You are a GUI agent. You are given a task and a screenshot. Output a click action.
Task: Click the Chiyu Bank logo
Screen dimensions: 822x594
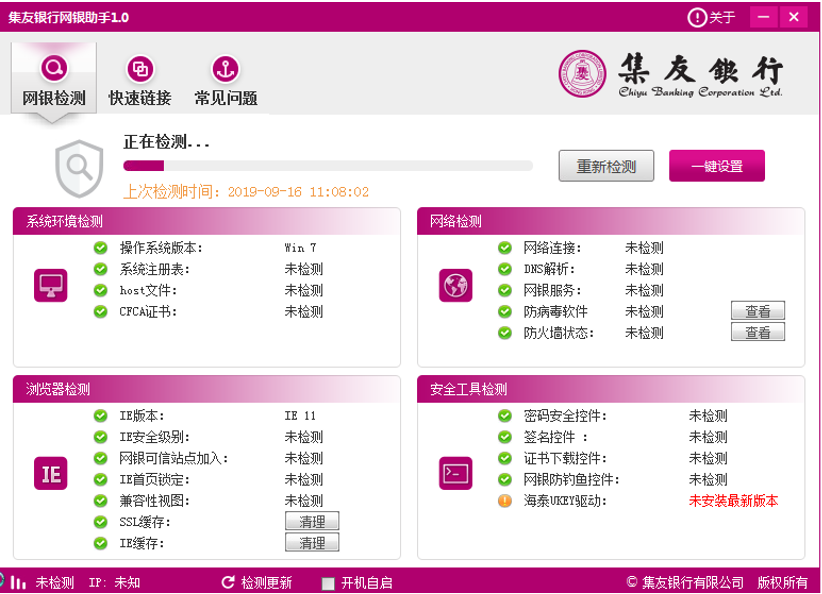[x=670, y=74]
